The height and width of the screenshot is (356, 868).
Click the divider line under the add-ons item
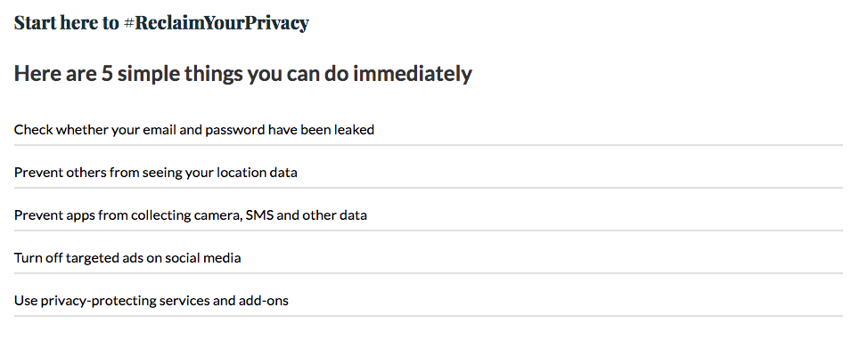[428, 316]
